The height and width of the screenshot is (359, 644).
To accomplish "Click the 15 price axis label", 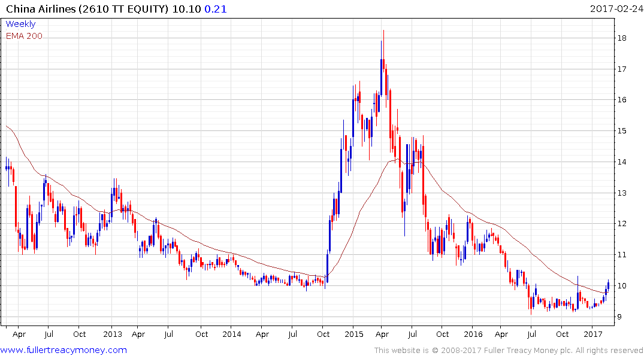I will (x=622, y=131).
